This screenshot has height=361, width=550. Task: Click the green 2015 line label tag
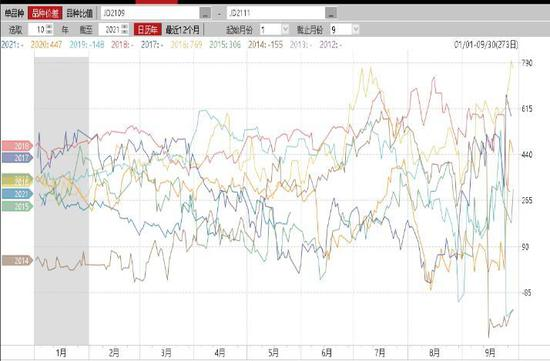pyautogui.click(x=18, y=206)
